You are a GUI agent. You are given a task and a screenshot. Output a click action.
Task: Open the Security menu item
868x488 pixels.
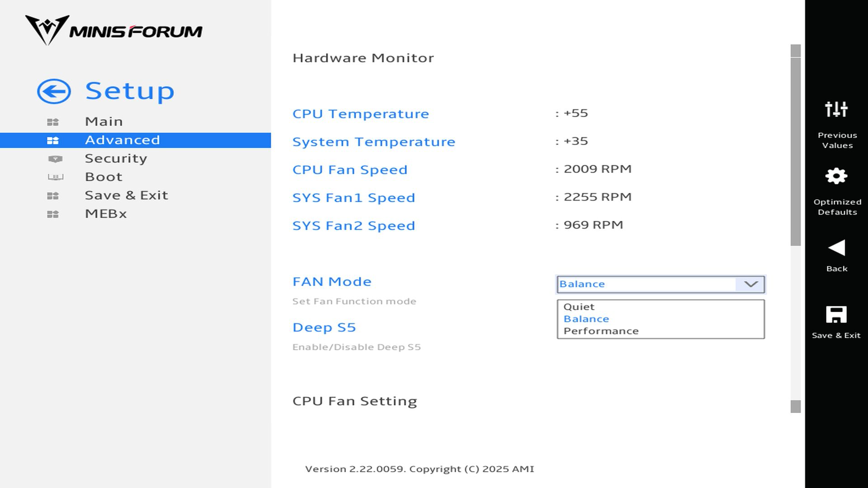click(x=116, y=159)
